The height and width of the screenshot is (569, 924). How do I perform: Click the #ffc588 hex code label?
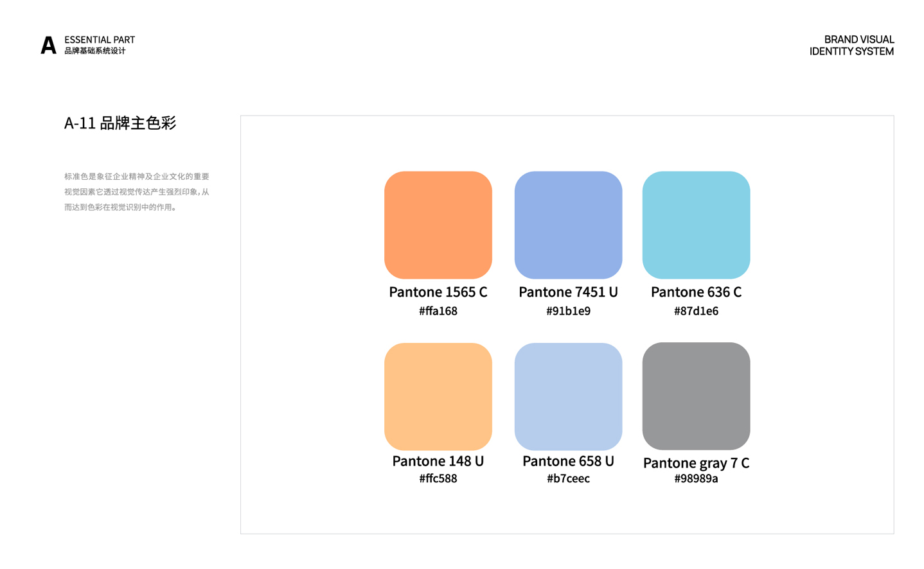(x=438, y=478)
